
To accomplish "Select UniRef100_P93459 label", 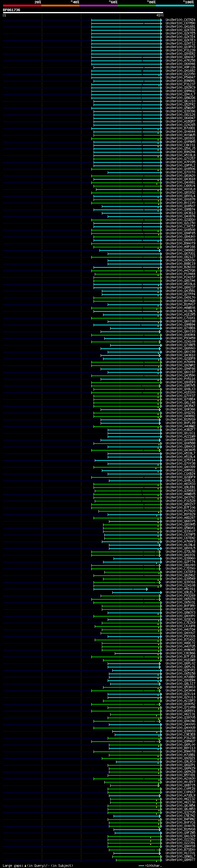I will [180, 338].
